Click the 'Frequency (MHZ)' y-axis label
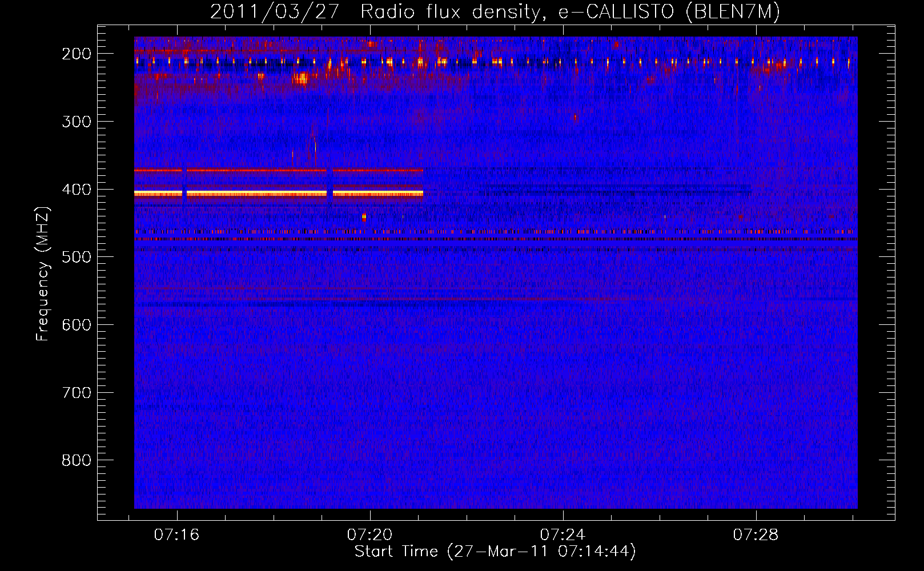Screen dimensions: 924x571 (43, 274)
